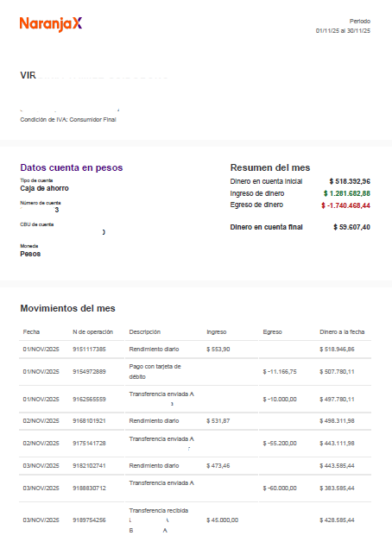
Task: Click date in operation 9189754256 row
Action: 41,520
